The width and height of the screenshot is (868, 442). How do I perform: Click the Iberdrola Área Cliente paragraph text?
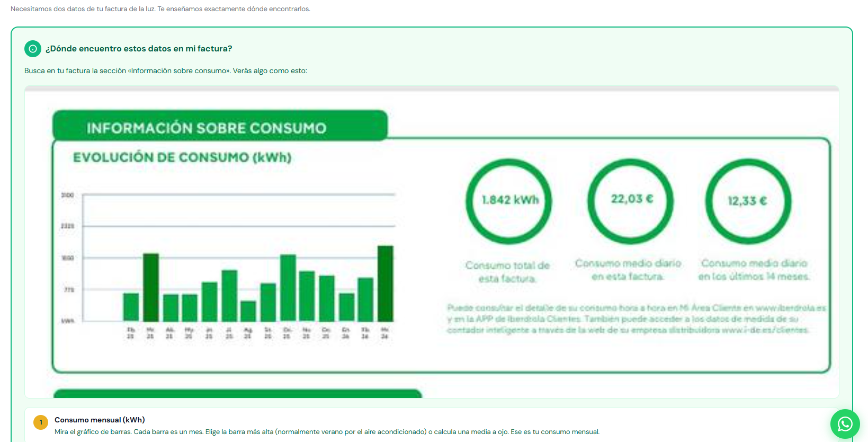point(636,319)
